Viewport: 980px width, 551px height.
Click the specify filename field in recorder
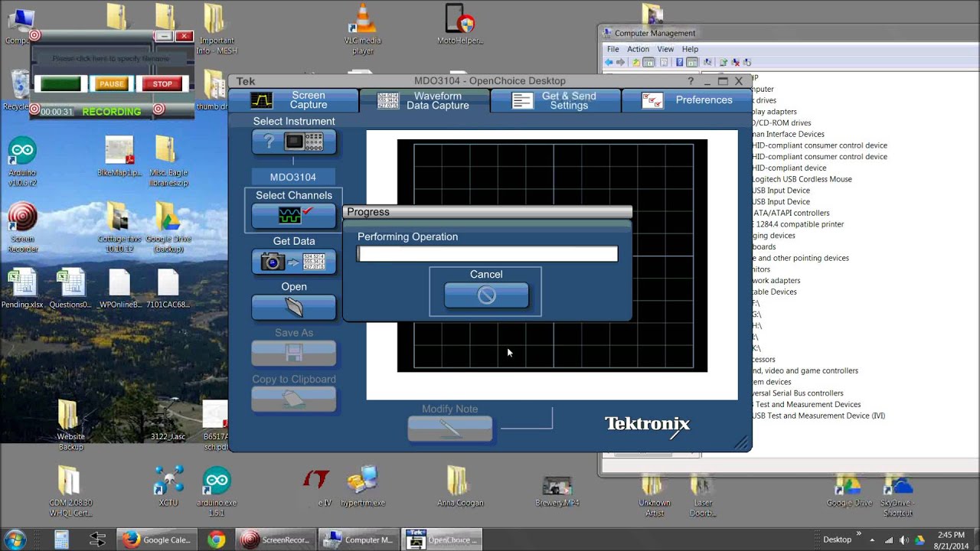click(111, 59)
